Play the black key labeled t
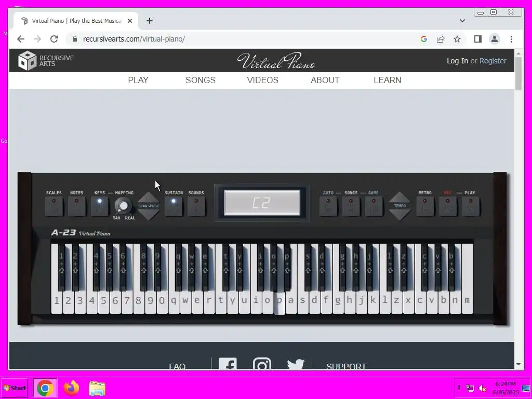The width and height of the screenshot is (532, 399). pos(225,267)
